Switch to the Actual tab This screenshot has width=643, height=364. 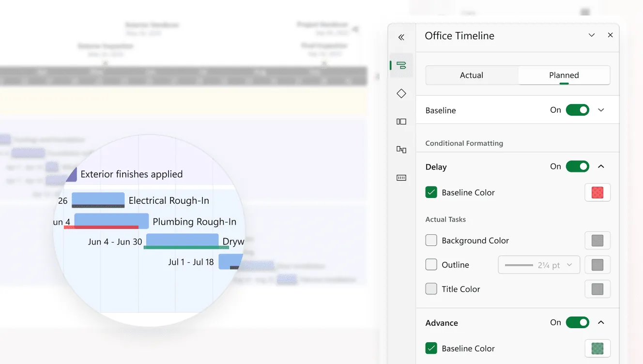click(472, 75)
